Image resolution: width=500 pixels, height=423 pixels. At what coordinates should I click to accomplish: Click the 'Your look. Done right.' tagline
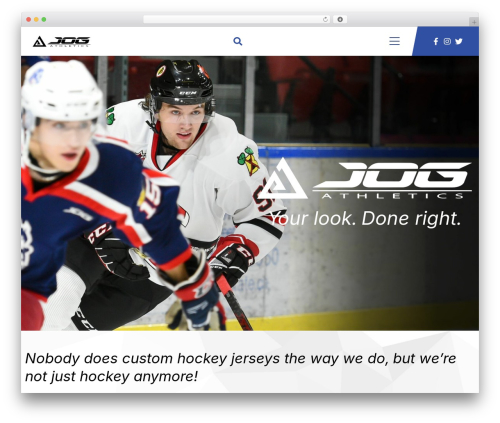(365, 219)
